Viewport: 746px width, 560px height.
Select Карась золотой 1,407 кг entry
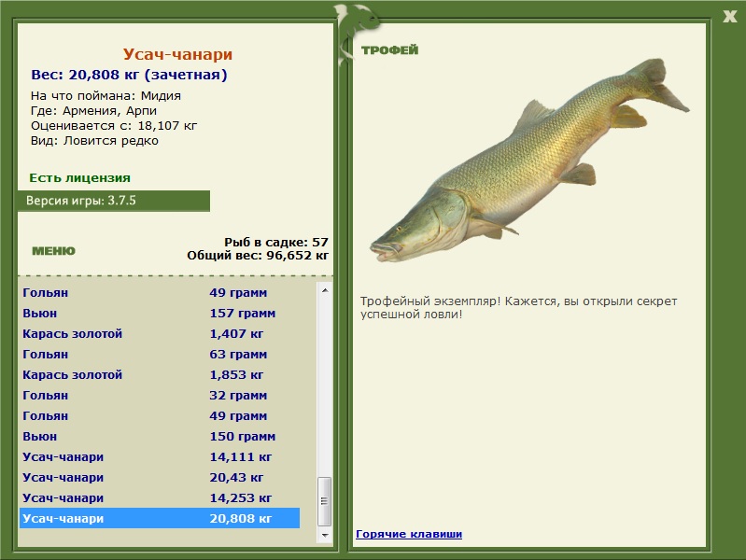click(159, 334)
